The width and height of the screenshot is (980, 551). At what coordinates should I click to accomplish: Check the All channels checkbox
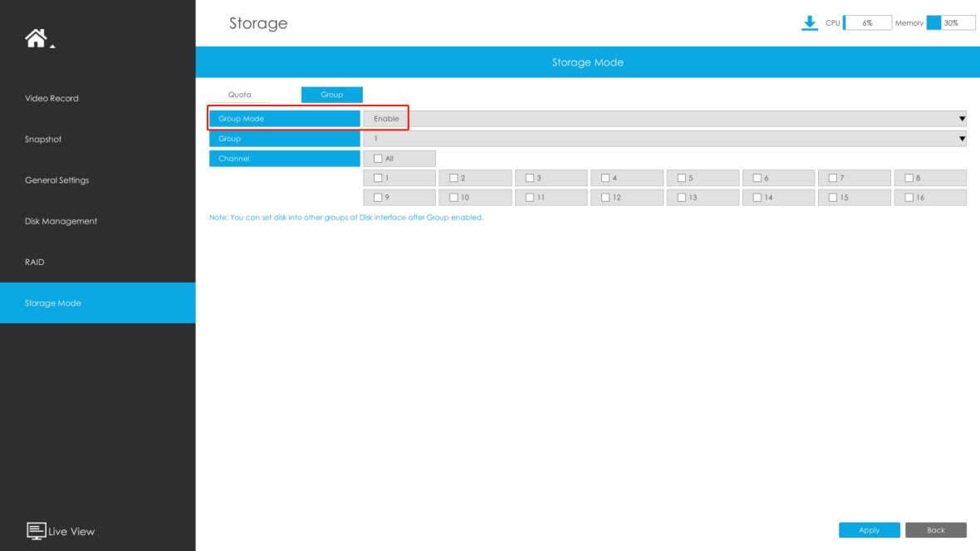pyautogui.click(x=378, y=159)
